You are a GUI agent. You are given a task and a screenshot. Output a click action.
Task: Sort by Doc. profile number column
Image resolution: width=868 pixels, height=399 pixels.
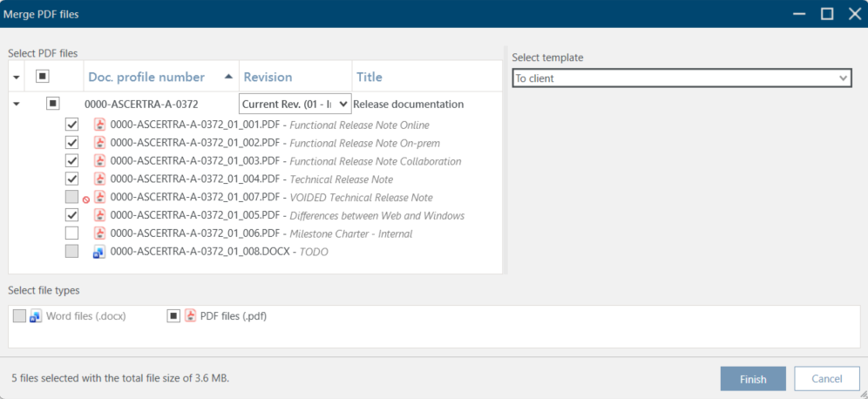146,77
